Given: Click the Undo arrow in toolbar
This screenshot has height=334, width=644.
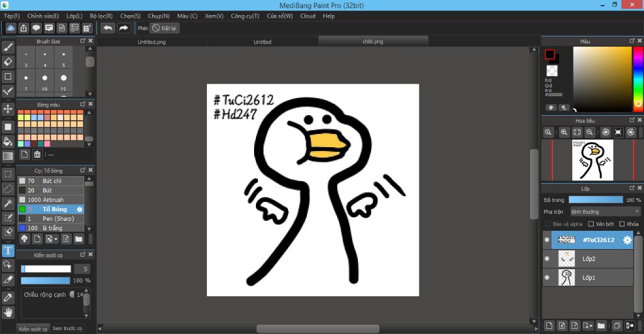Looking at the screenshot, I should point(108,28).
